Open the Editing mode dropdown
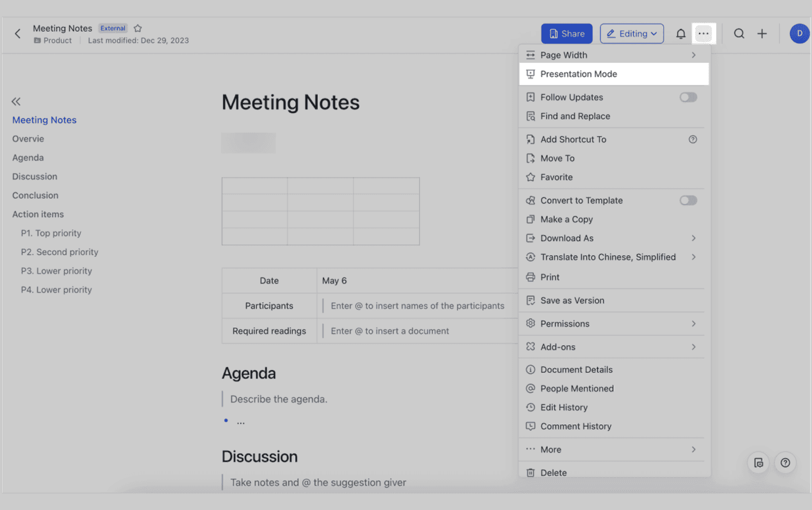Screen dimensions: 812x510 [632, 34]
